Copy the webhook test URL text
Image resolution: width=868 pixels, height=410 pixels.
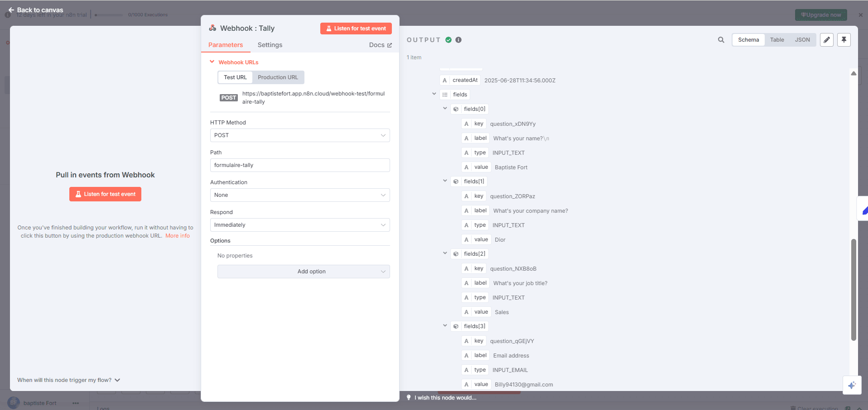click(x=313, y=98)
